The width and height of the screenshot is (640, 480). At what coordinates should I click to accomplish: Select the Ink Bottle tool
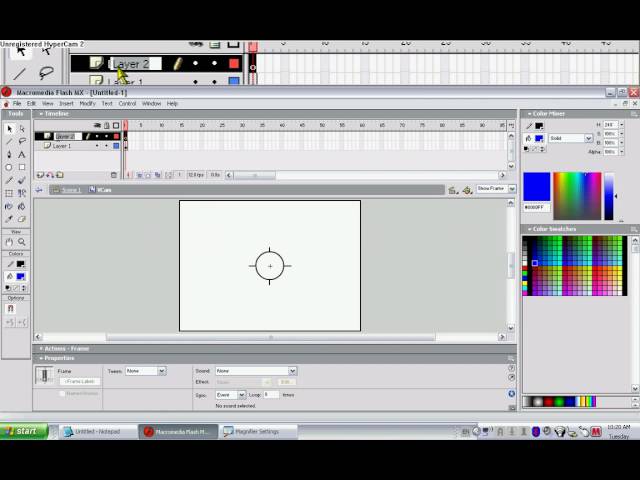click(x=9, y=206)
